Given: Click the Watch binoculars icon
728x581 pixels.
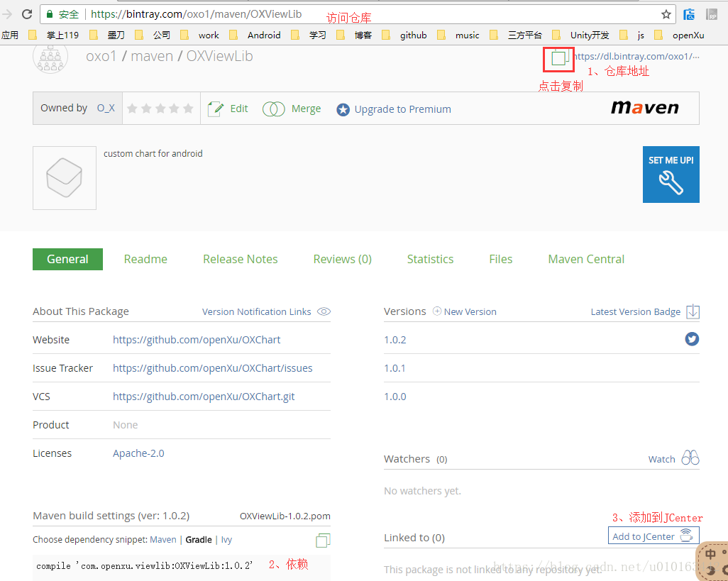Looking at the screenshot, I should (690, 458).
